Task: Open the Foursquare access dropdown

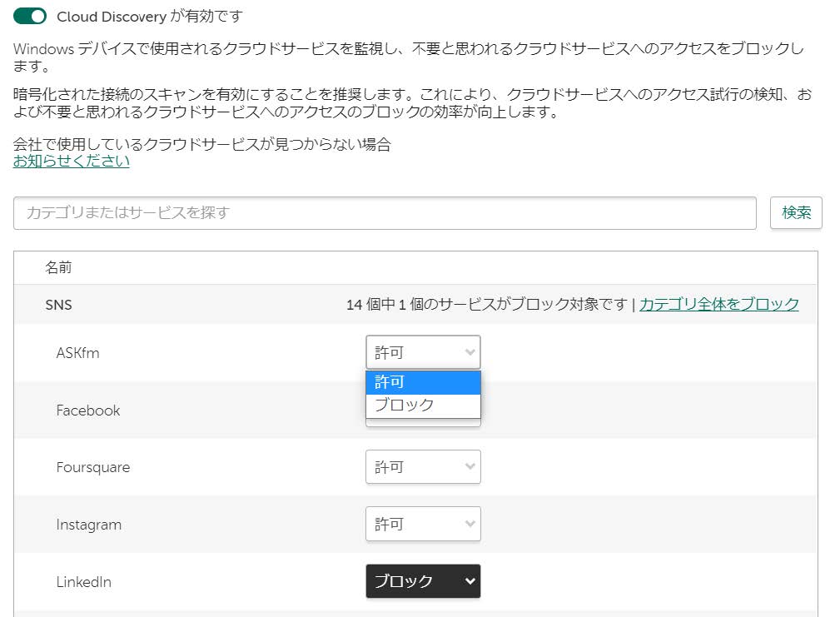Action: point(423,467)
